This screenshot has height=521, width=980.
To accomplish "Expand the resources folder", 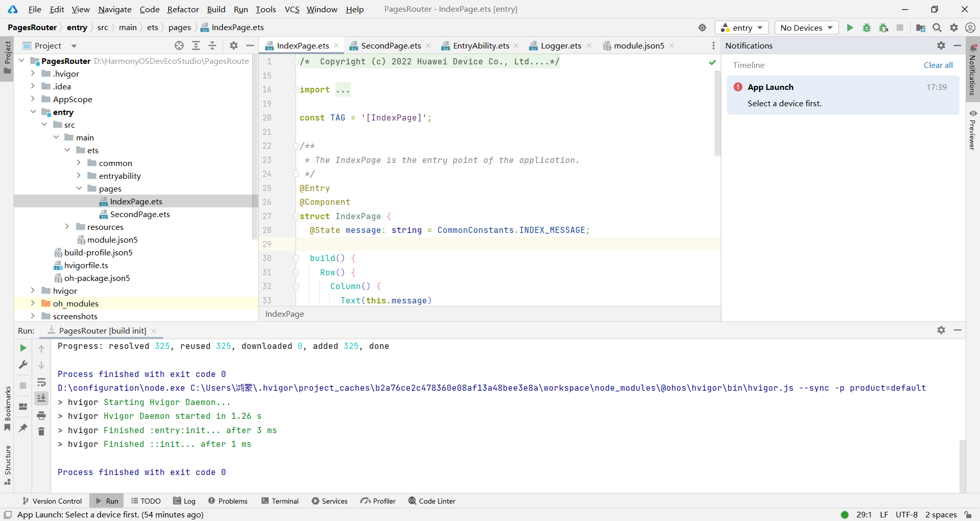I will point(67,227).
